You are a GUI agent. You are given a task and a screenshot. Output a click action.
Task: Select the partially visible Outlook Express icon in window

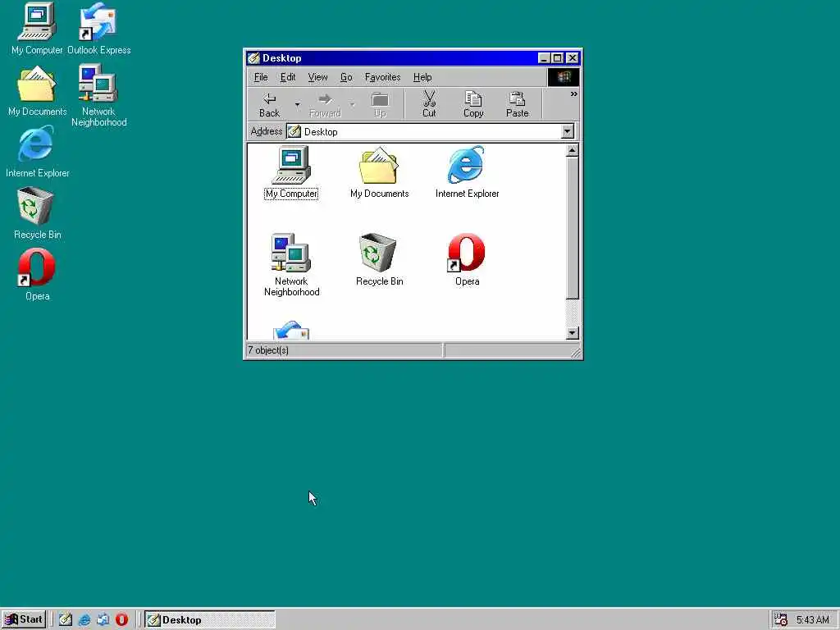291,330
